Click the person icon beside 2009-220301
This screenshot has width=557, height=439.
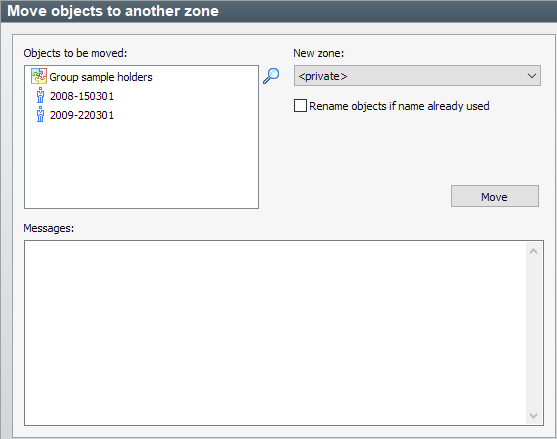click(x=40, y=114)
